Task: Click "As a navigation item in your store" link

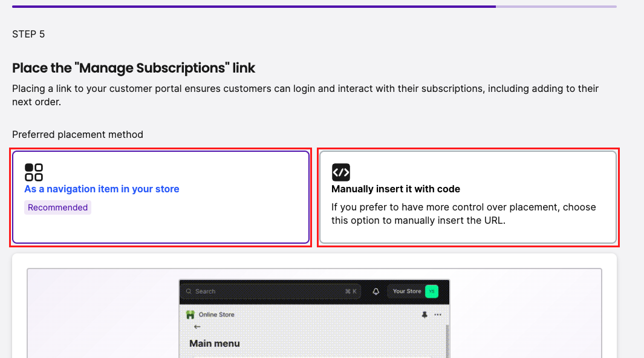Action: coord(102,189)
